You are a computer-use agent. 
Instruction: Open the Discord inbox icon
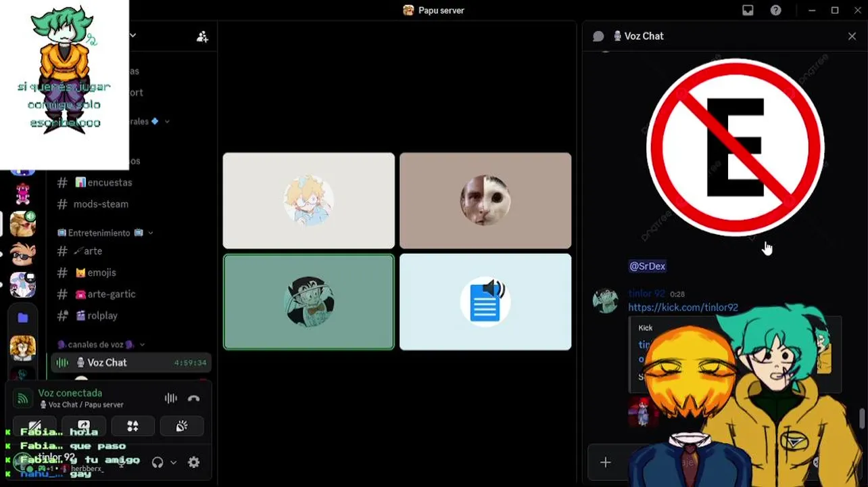[748, 10]
